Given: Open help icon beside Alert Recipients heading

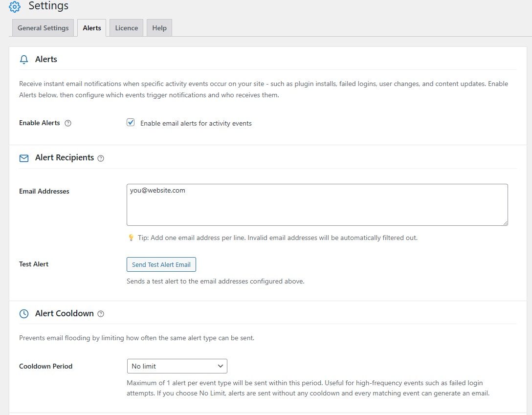Looking at the screenshot, I should 101,158.
